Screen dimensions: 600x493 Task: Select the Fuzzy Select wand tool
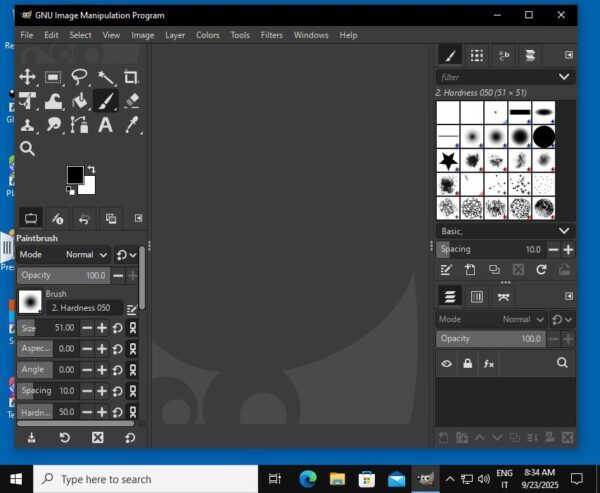105,77
